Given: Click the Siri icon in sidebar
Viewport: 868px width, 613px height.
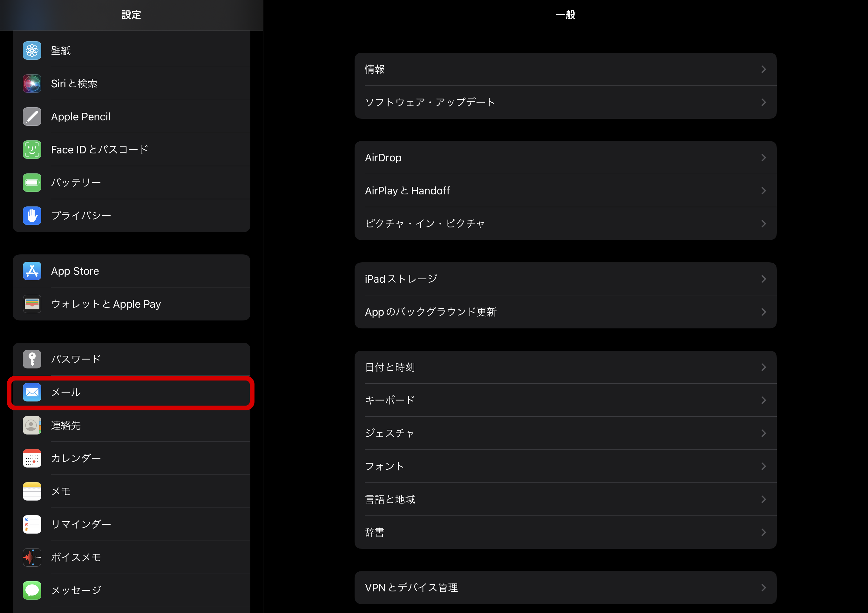Looking at the screenshot, I should pyautogui.click(x=32, y=84).
